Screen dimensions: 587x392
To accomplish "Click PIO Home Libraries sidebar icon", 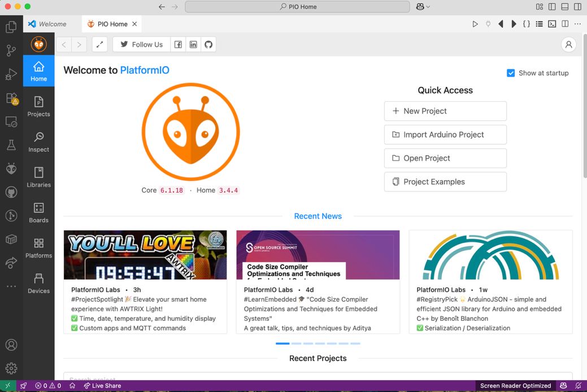I will 38,177.
